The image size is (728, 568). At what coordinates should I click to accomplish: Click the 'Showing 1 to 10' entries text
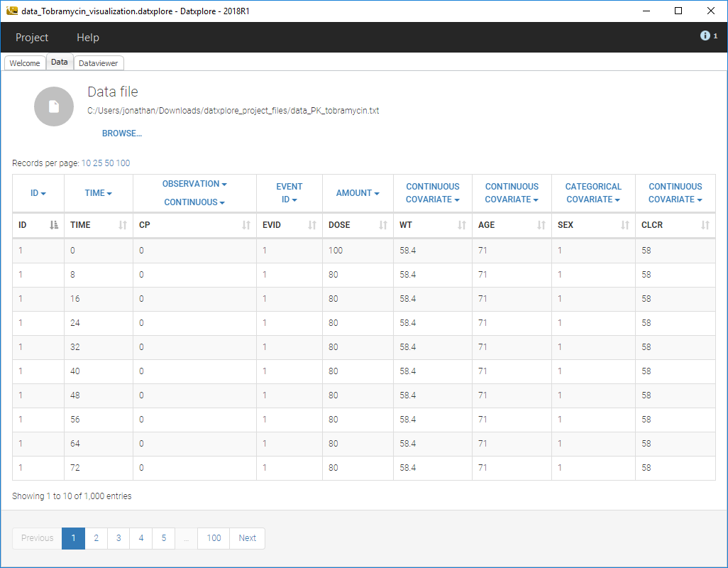coord(72,496)
